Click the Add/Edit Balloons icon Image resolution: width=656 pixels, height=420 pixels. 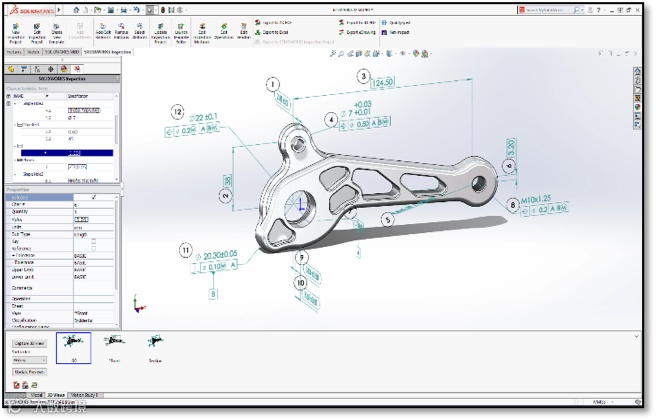(x=103, y=26)
